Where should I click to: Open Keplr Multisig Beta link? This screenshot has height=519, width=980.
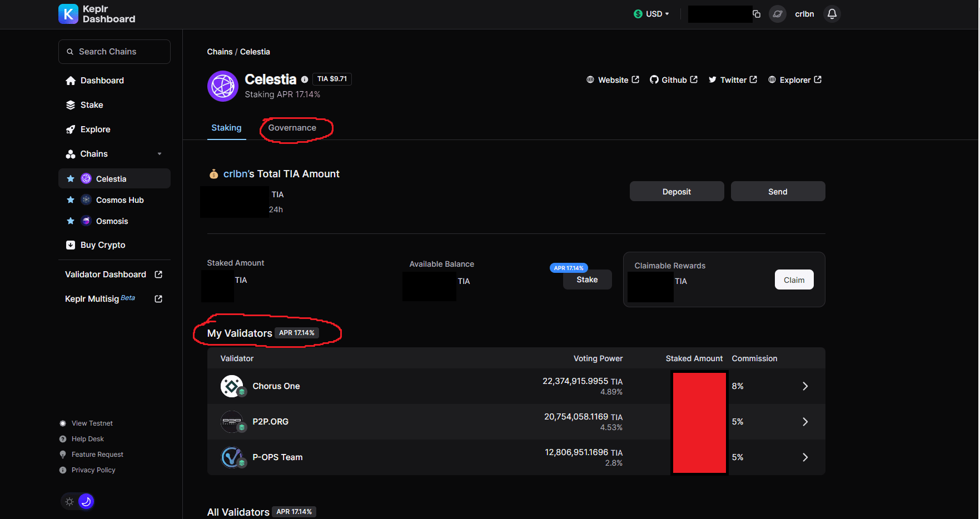click(x=100, y=299)
